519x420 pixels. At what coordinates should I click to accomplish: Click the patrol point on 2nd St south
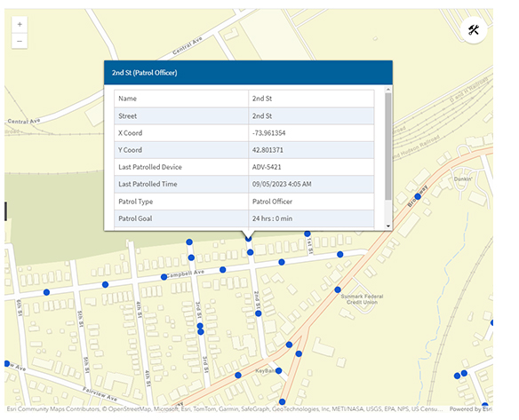pos(259,313)
